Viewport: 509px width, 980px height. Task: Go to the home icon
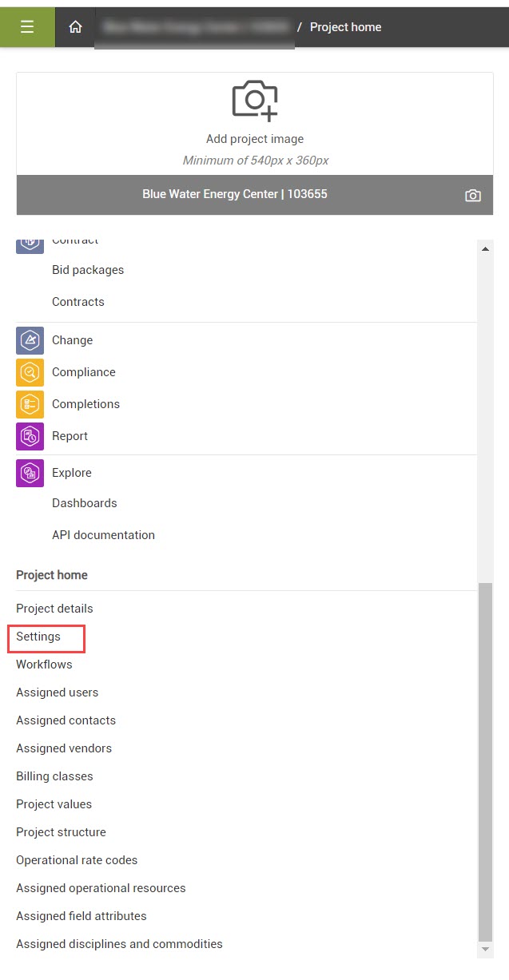75,27
